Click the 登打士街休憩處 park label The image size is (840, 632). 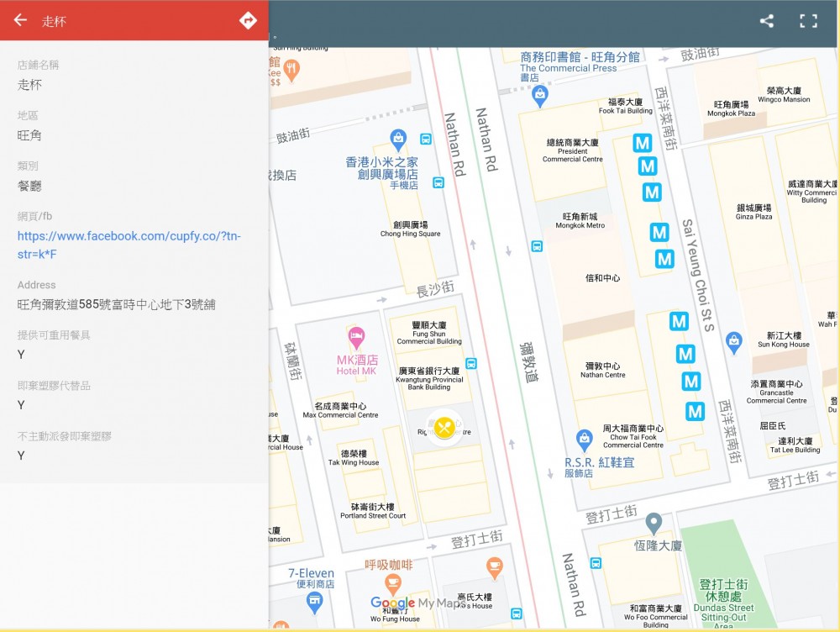click(x=723, y=604)
